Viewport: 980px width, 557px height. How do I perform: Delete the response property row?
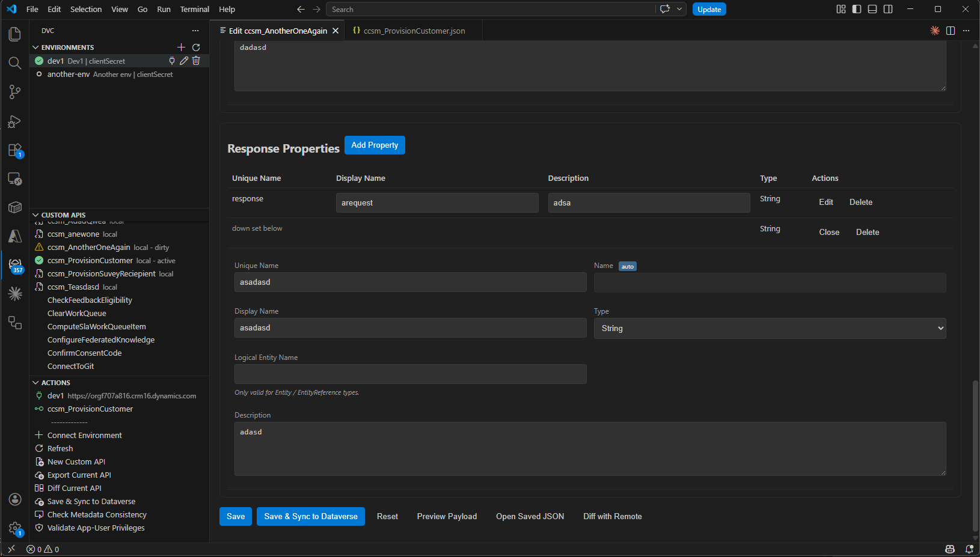pos(860,202)
